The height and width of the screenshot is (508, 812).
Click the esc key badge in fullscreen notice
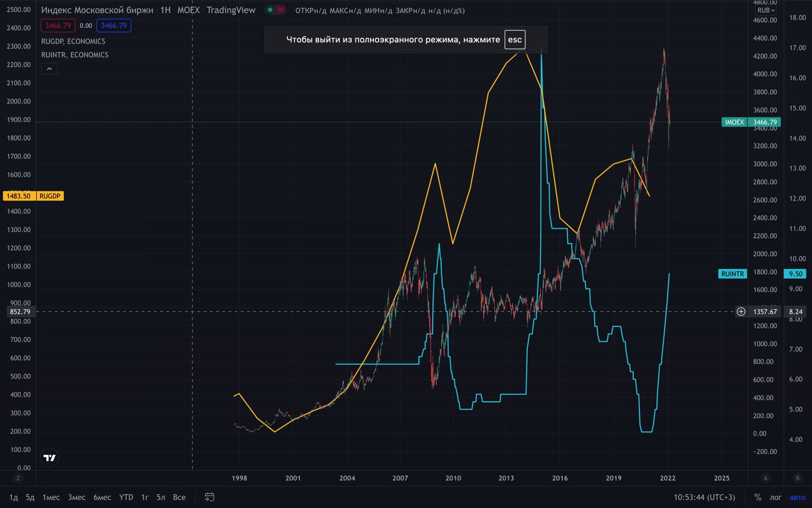pos(515,40)
